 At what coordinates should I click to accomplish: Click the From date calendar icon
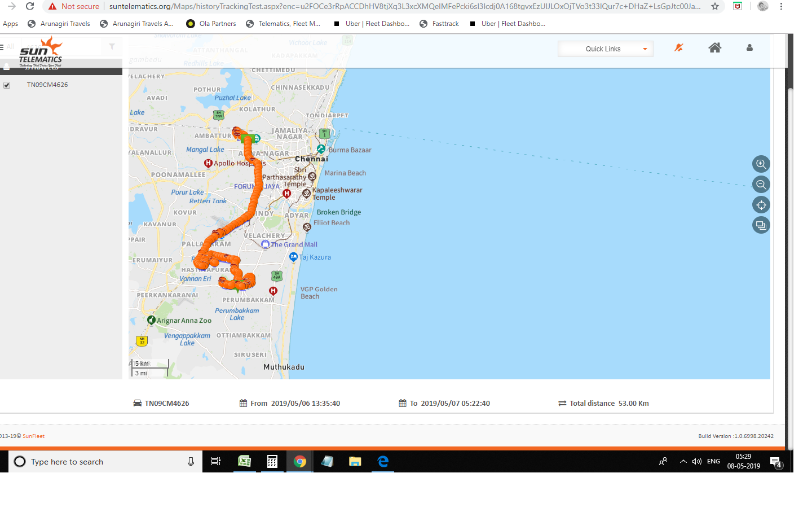pos(243,403)
